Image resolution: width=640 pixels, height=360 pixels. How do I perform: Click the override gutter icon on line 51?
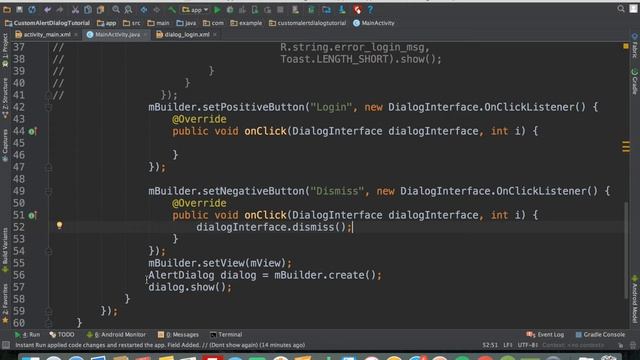(33, 215)
